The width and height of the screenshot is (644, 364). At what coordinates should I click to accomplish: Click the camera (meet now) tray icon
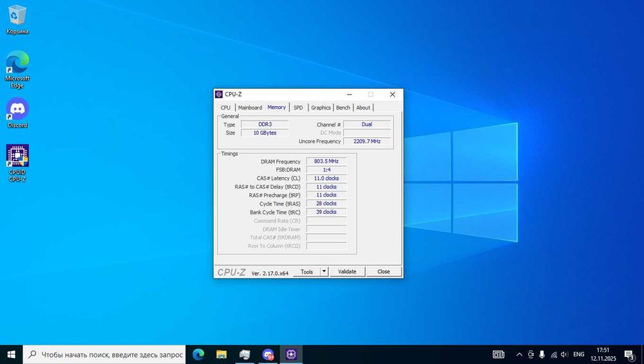tap(531, 354)
